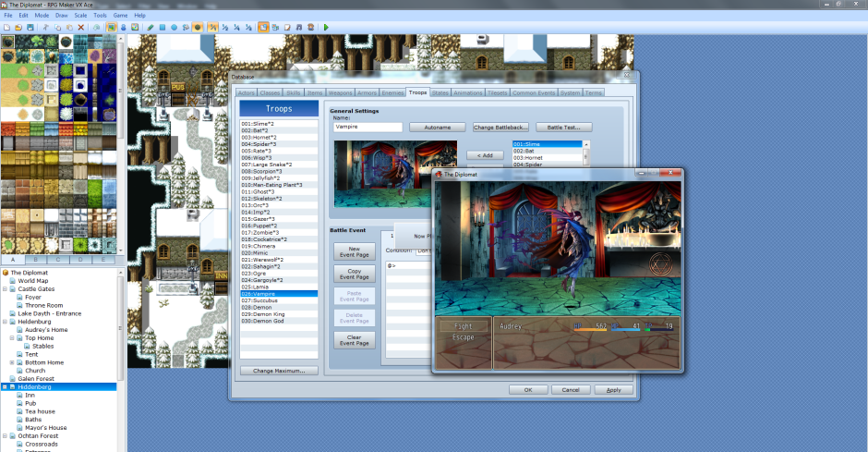Click the Copy toolbar icon
This screenshot has width=868, height=452.
click(57, 27)
